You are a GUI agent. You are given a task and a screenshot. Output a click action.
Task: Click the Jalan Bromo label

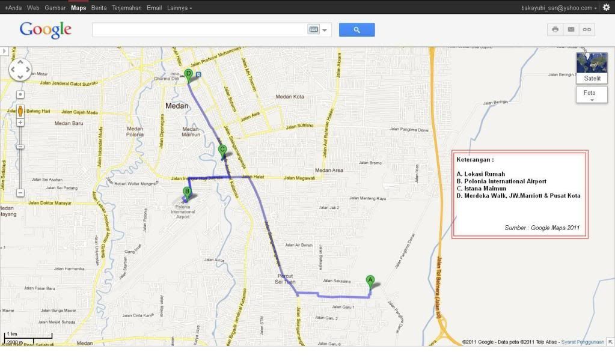370,163
